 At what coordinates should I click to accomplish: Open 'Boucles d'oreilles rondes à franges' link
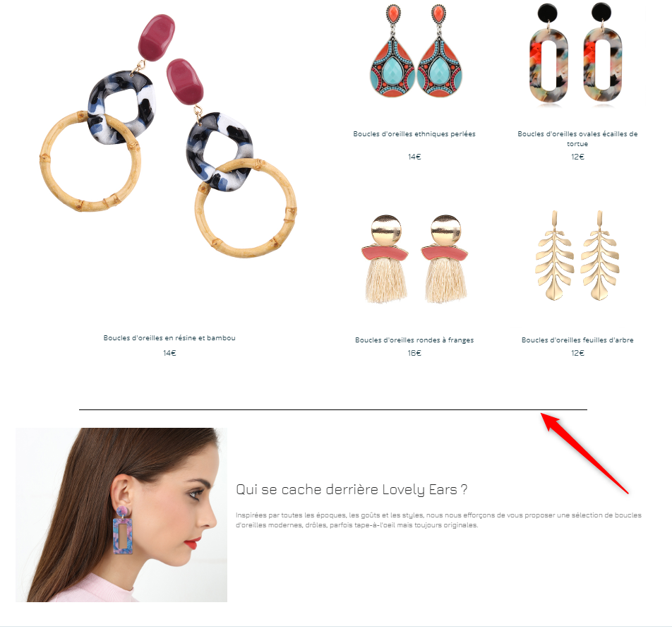click(x=414, y=340)
